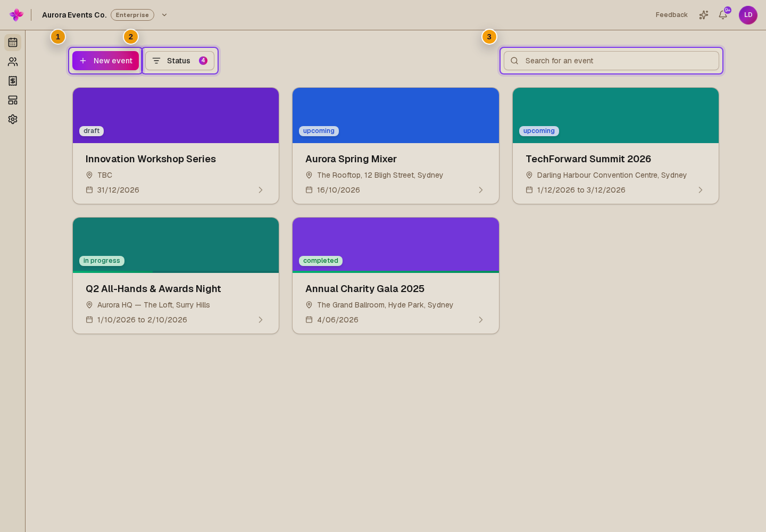Click the upcoming badge on TechForward Summit
Image resolution: width=766 pixels, height=532 pixels.
point(539,131)
